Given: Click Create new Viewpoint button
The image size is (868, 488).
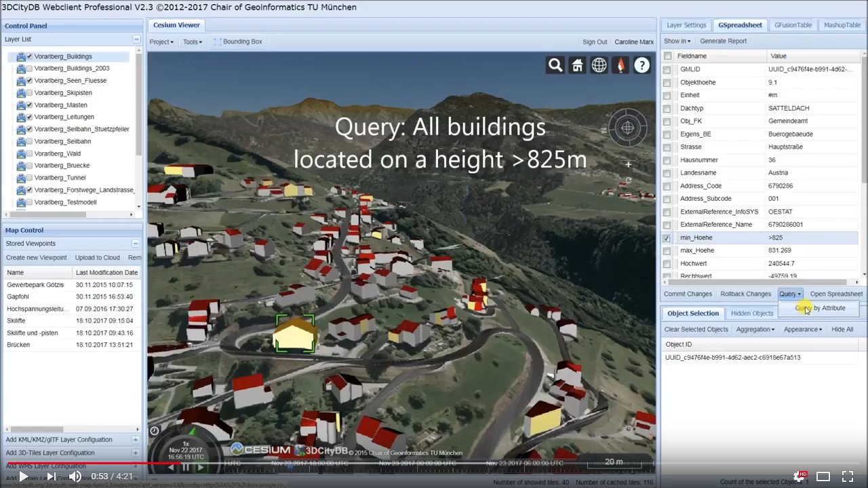Looking at the screenshot, I should pos(37,258).
